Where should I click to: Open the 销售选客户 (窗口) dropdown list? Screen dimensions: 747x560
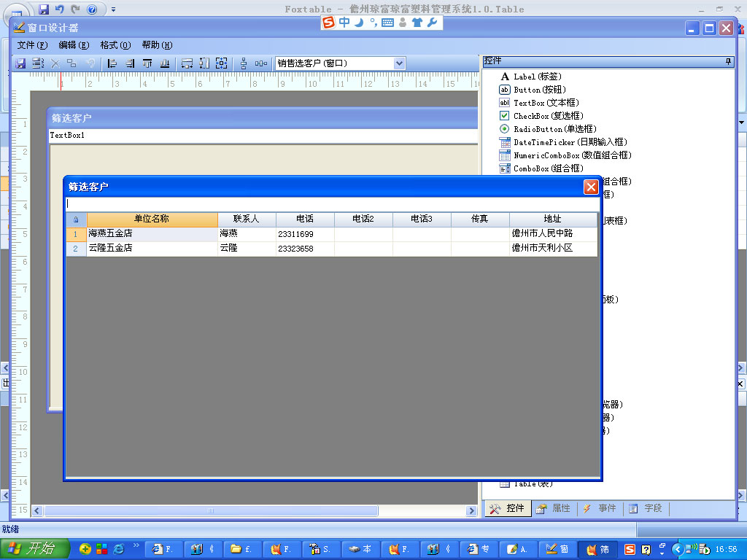(399, 63)
